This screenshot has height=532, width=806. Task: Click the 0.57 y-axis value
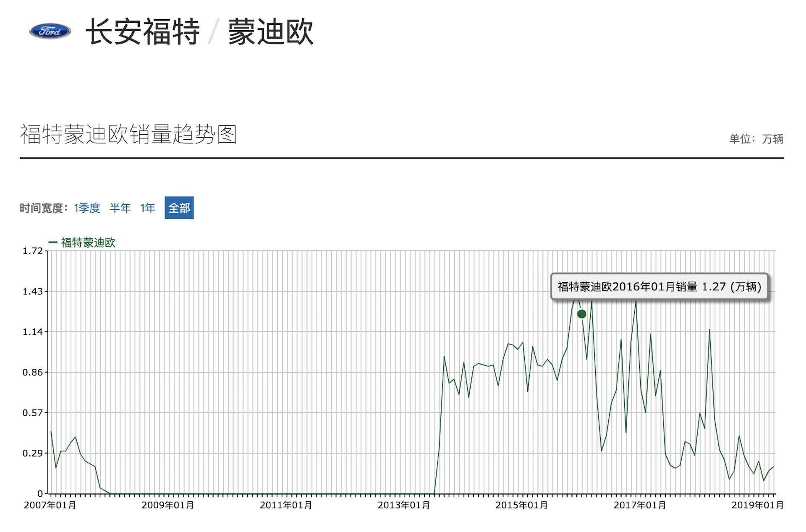coord(33,413)
